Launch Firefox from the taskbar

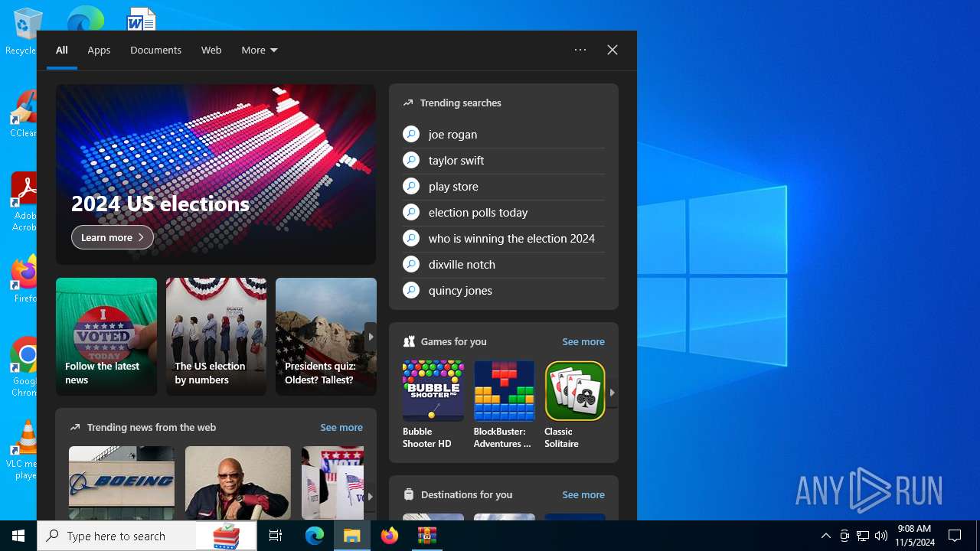point(390,536)
